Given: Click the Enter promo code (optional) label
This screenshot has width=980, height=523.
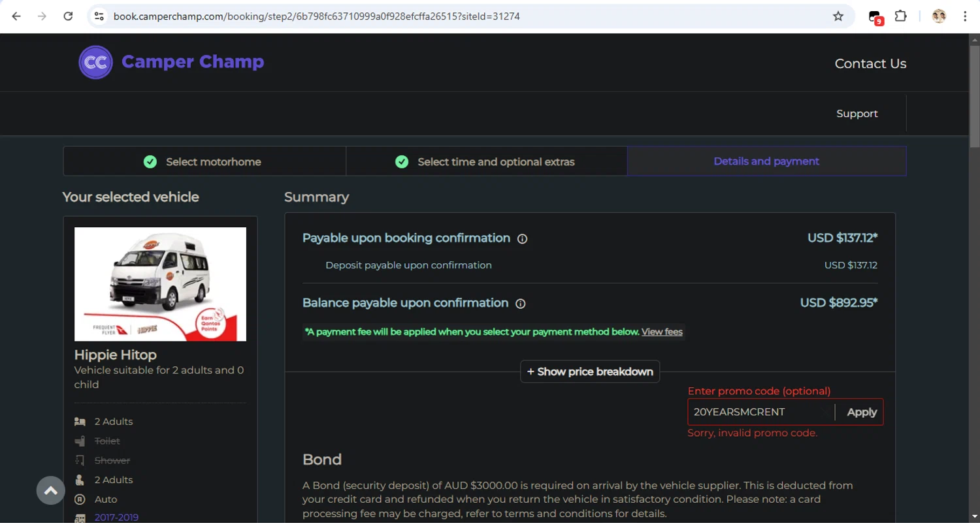Looking at the screenshot, I should click(759, 391).
